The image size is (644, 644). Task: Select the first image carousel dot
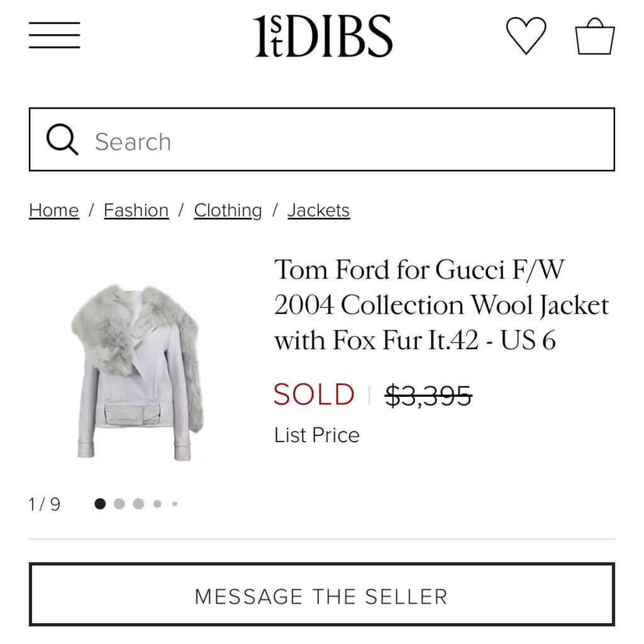click(100, 504)
